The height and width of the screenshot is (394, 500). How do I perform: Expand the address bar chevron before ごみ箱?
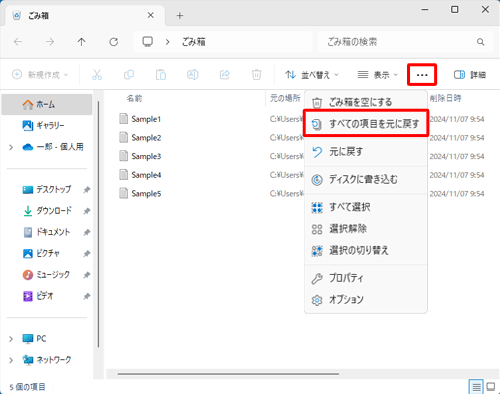coord(168,42)
